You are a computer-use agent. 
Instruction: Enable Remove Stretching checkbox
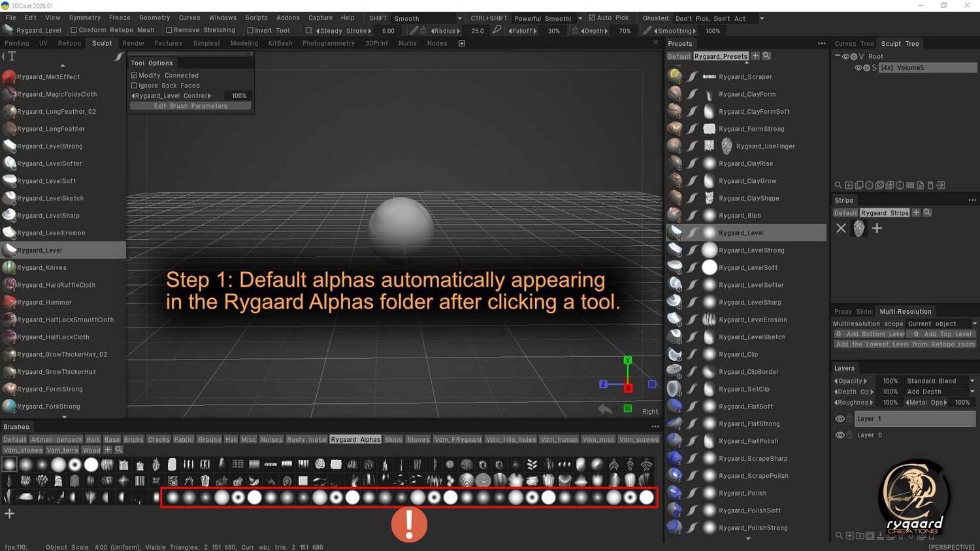click(x=169, y=30)
